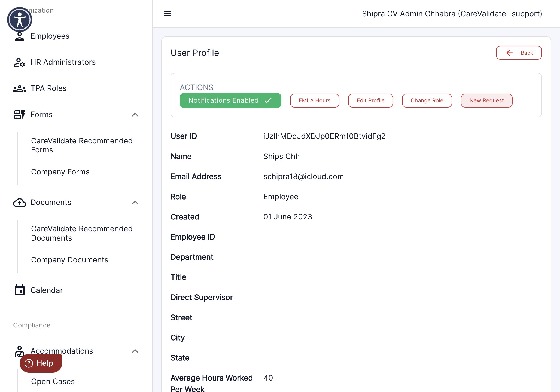The width and height of the screenshot is (560, 392).
Task: Open TPA Roles menu item
Action: pos(48,88)
